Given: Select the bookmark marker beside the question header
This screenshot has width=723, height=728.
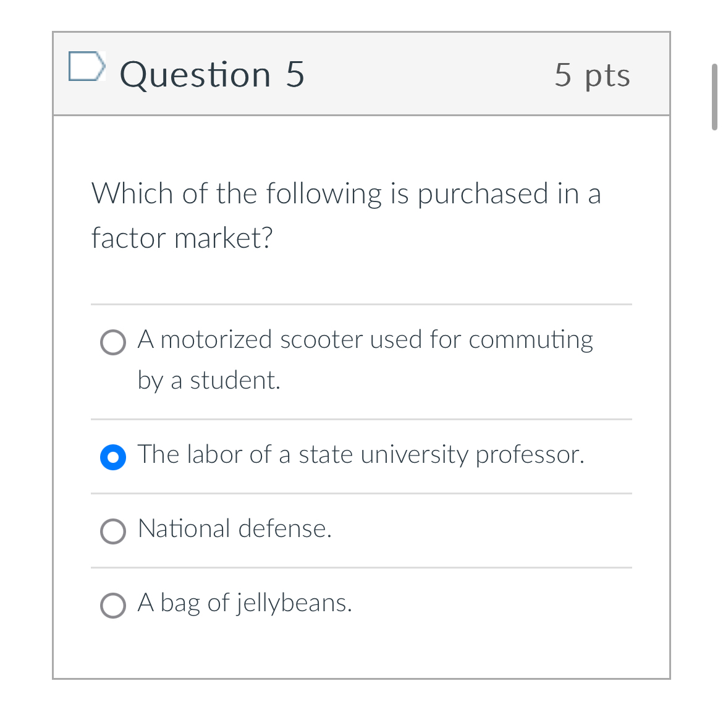Looking at the screenshot, I should point(87,67).
